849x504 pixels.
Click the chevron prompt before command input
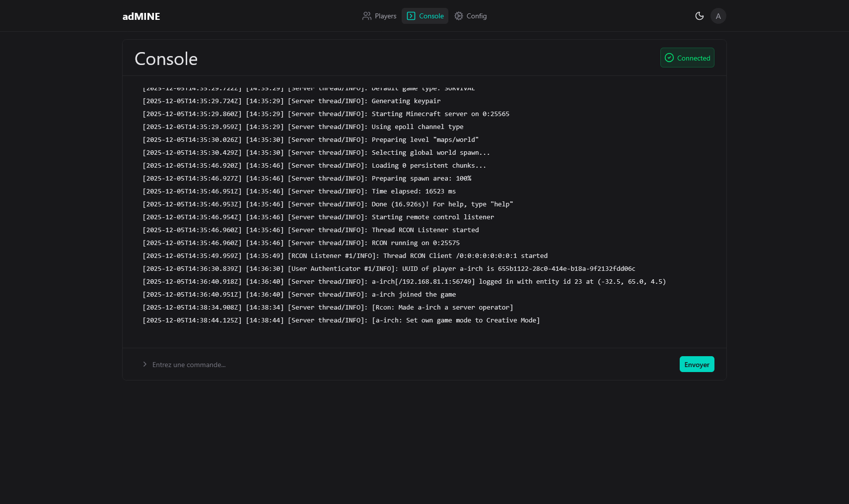144,365
